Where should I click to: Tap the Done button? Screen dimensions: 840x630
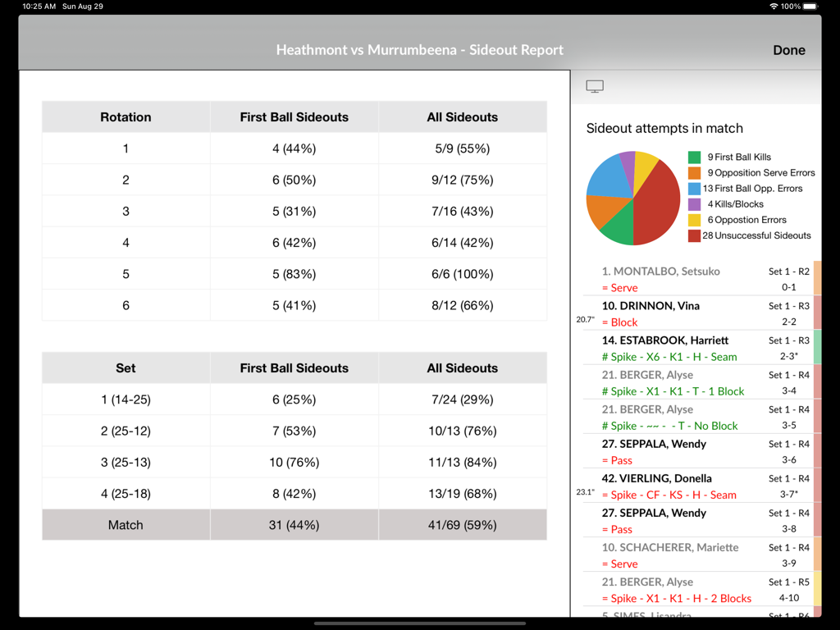pos(788,50)
